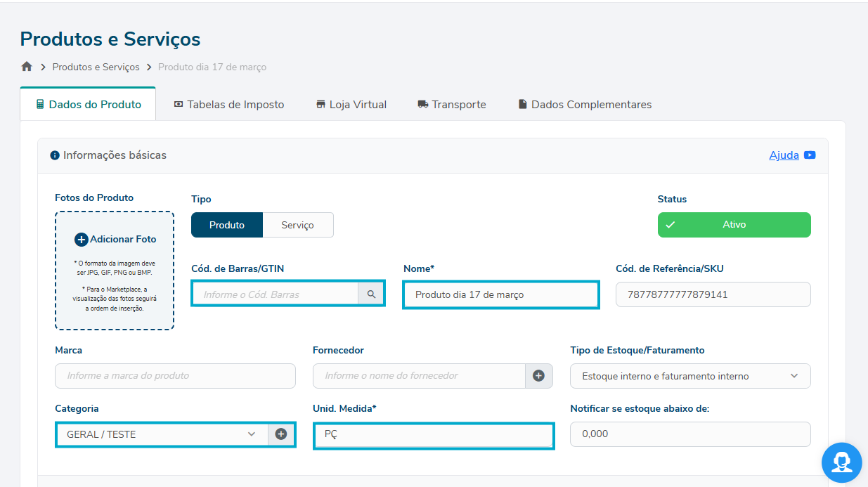Go to the Transporte tab

click(451, 105)
